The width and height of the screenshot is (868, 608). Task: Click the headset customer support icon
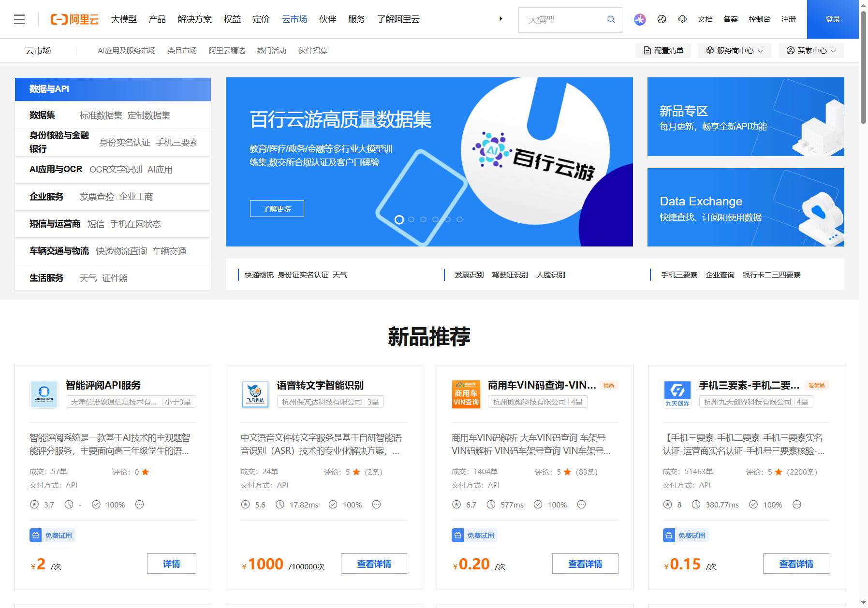tap(682, 19)
